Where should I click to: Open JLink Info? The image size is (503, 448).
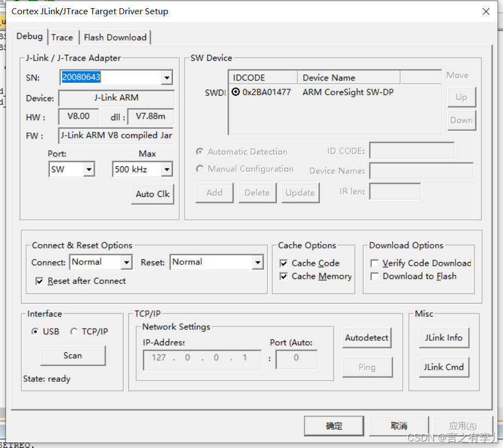pyautogui.click(x=443, y=338)
